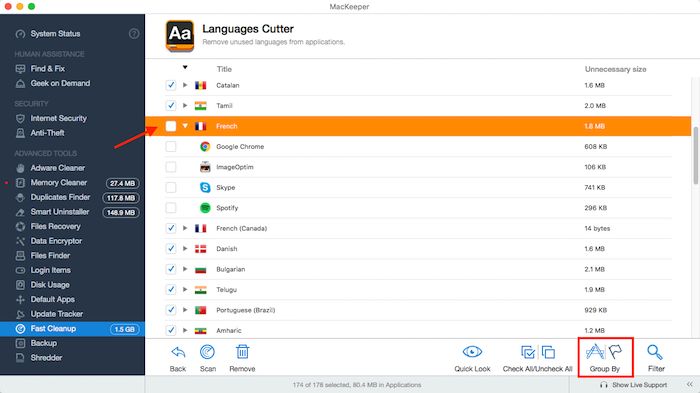Click the Remove trash icon
The width and height of the screenshot is (700, 393).
click(x=242, y=352)
